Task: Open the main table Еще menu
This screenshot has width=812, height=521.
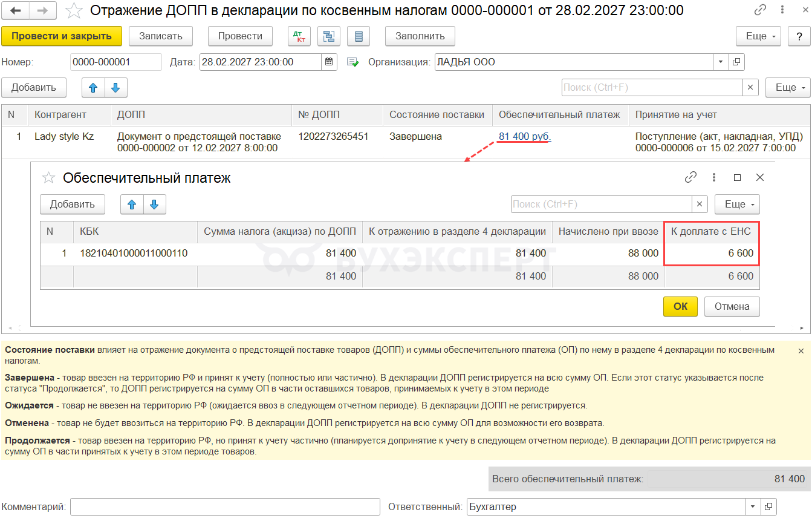Action: (x=788, y=88)
